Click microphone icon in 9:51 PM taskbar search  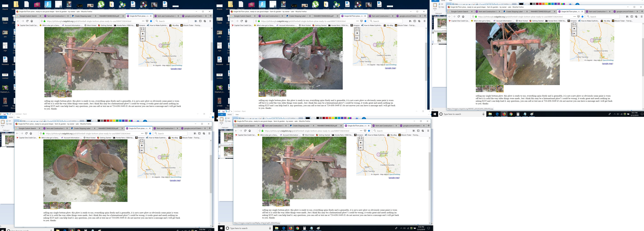pos(483,114)
